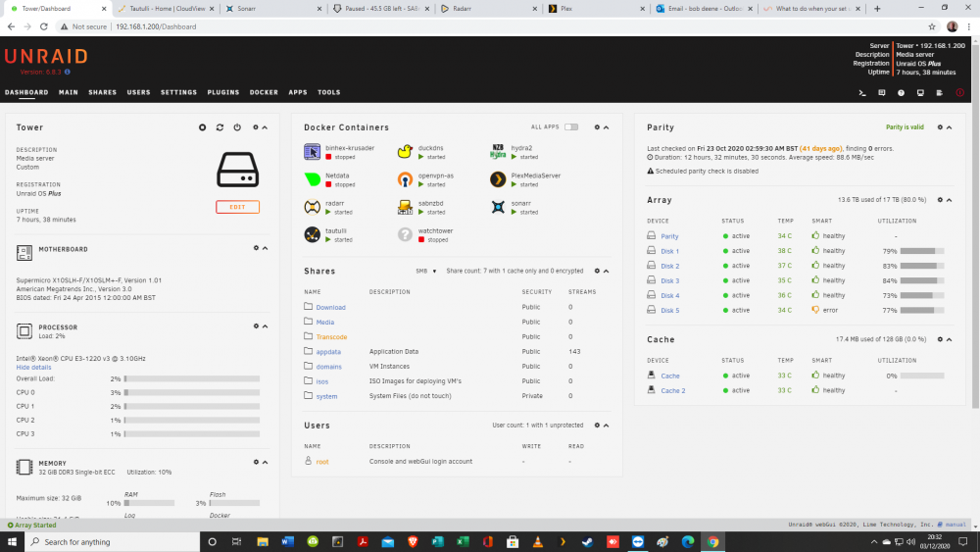
Task: Open the radarr container icon
Action: [312, 207]
